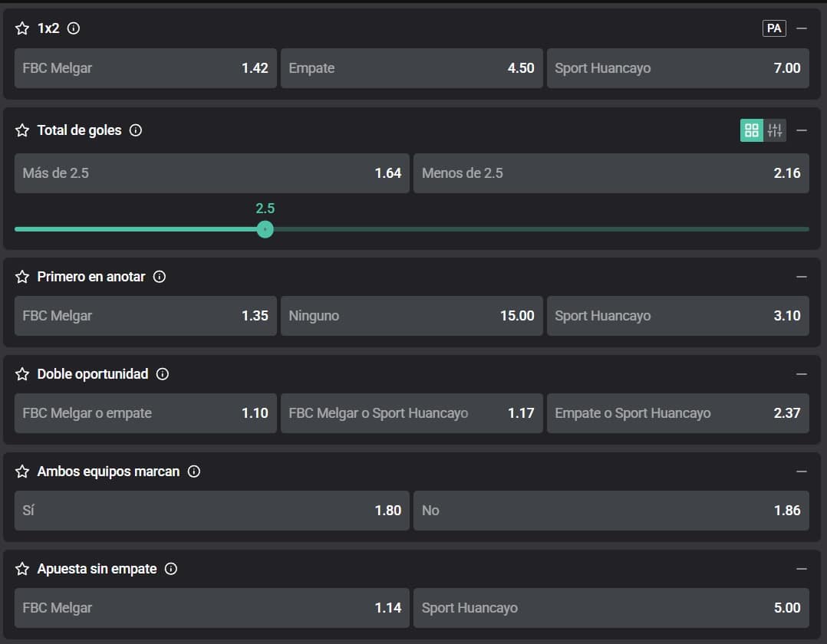The width and height of the screenshot is (827, 644).
Task: Open info icon for Ambos equipos marcan
Action: pyautogui.click(x=194, y=472)
